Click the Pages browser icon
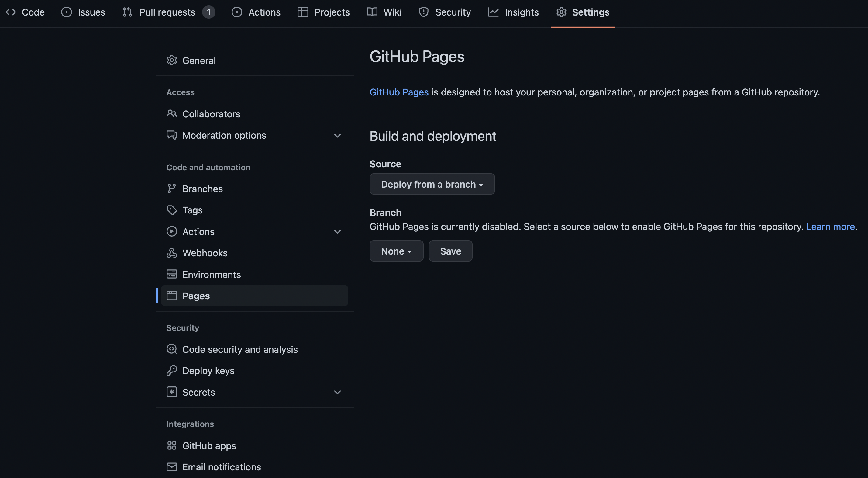This screenshot has width=868, height=478. pos(172,296)
